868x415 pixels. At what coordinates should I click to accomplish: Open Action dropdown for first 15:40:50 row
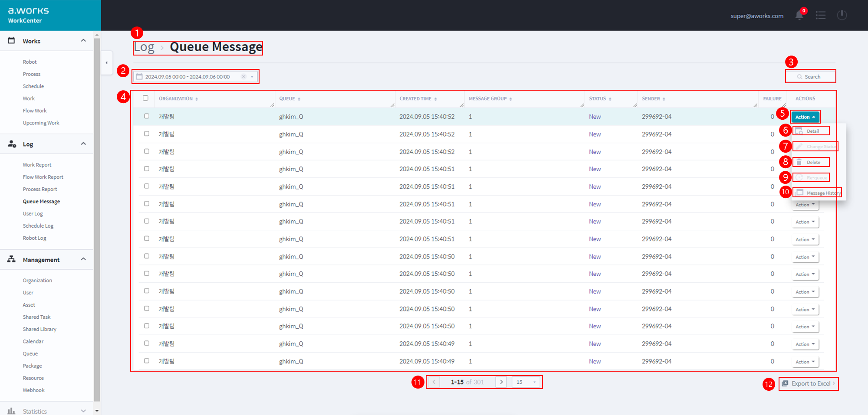[x=805, y=257]
